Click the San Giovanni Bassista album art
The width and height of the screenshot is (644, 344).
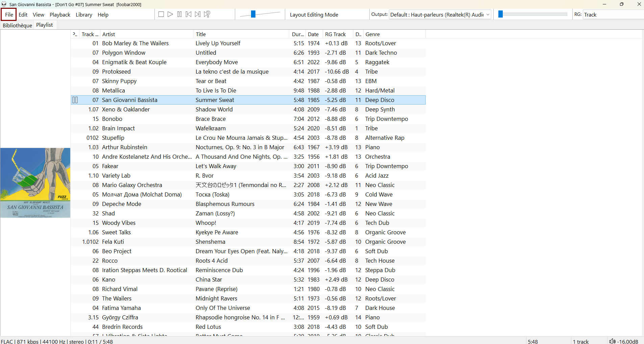pos(35,183)
